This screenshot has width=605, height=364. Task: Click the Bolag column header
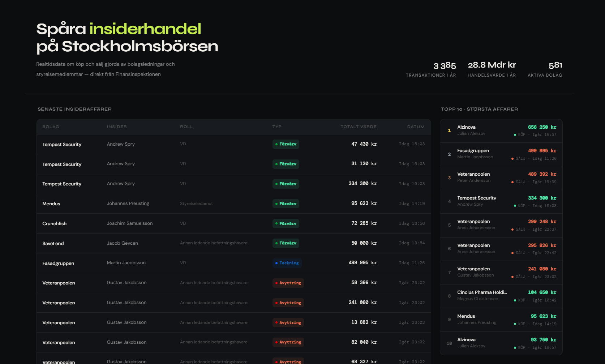pyautogui.click(x=51, y=127)
